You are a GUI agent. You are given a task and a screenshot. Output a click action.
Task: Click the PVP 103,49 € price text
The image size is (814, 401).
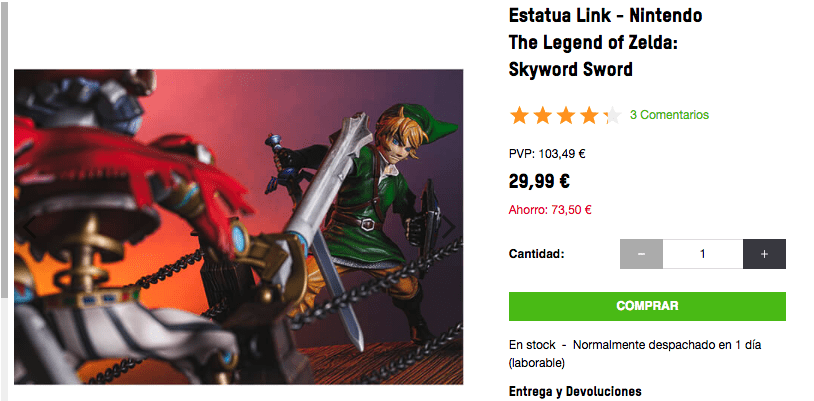547,154
